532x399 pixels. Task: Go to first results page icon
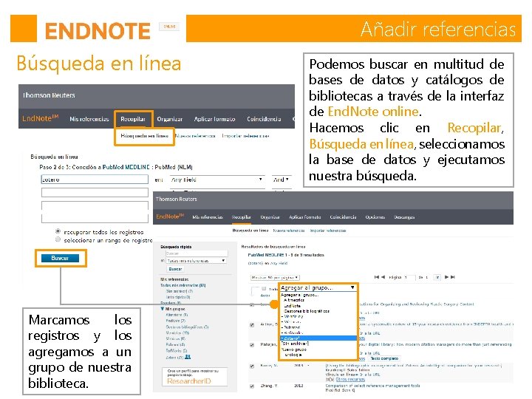click(x=377, y=277)
